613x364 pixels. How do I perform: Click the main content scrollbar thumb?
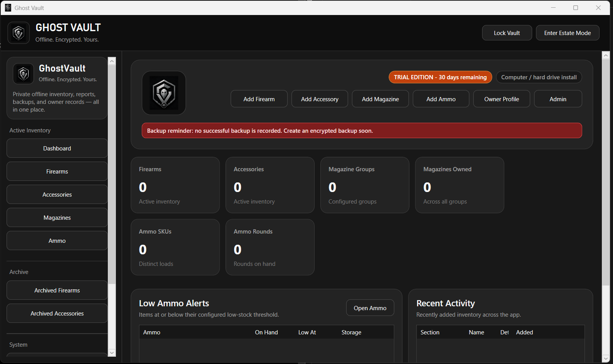coord(606,172)
